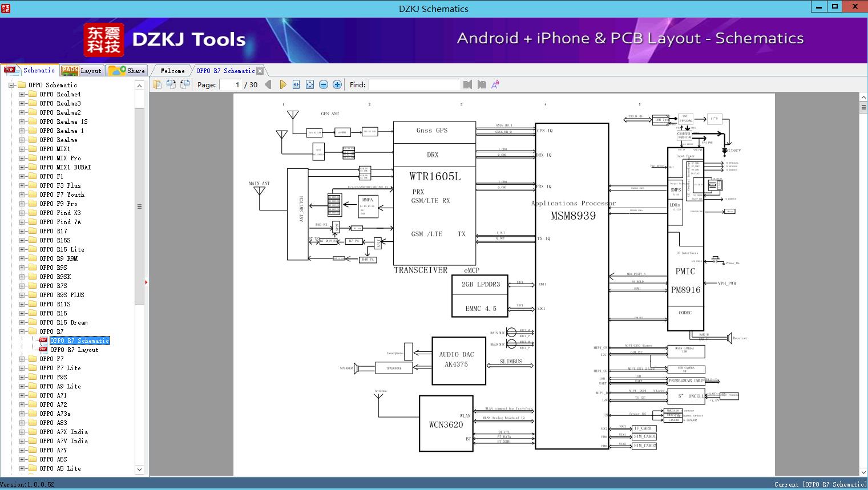Click the tree panel scroll up arrow
Image resolution: width=868 pixels, height=490 pixels.
pos(139,86)
